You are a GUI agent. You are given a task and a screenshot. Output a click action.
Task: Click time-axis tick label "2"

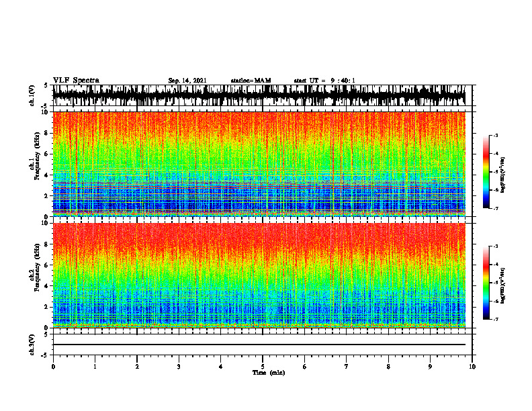pos(137,367)
